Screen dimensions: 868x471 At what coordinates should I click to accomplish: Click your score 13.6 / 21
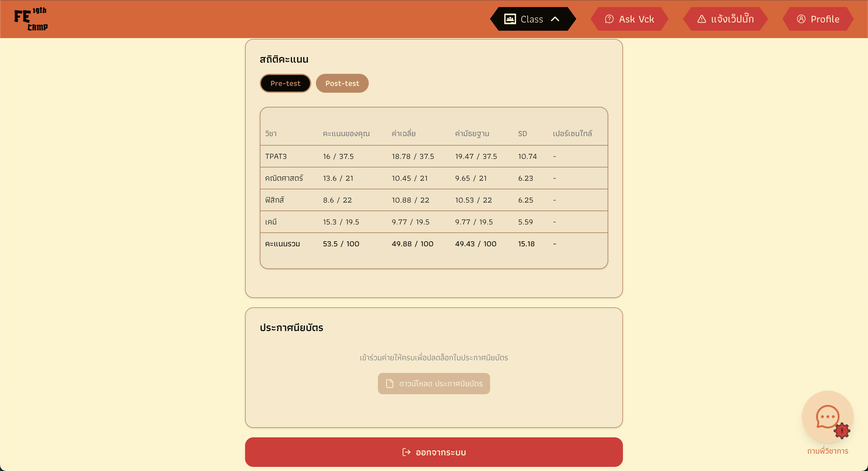click(338, 178)
